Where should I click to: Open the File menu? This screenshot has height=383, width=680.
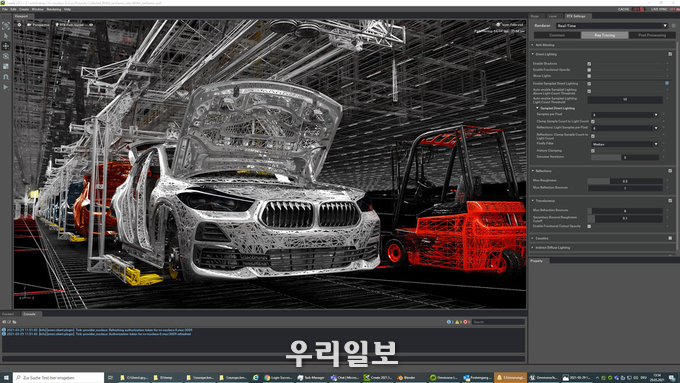point(5,9)
